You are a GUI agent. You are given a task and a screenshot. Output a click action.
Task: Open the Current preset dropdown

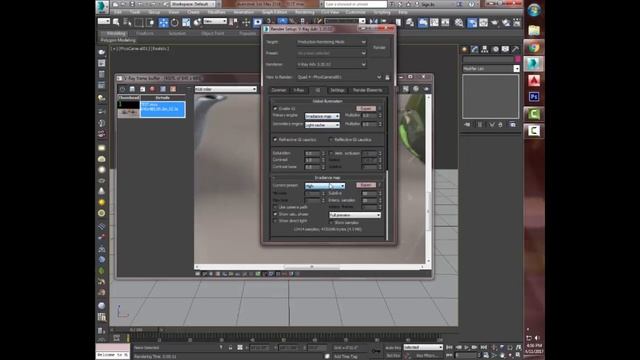(325, 186)
